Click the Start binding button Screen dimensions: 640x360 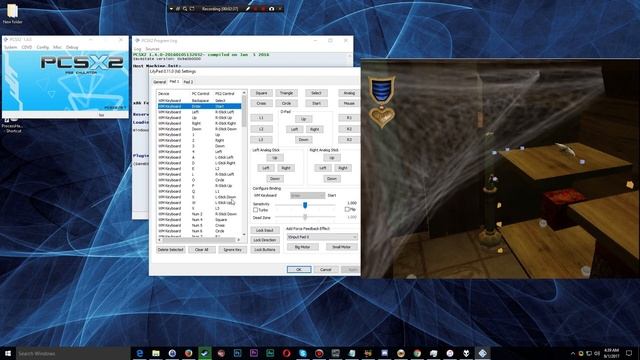click(x=316, y=103)
